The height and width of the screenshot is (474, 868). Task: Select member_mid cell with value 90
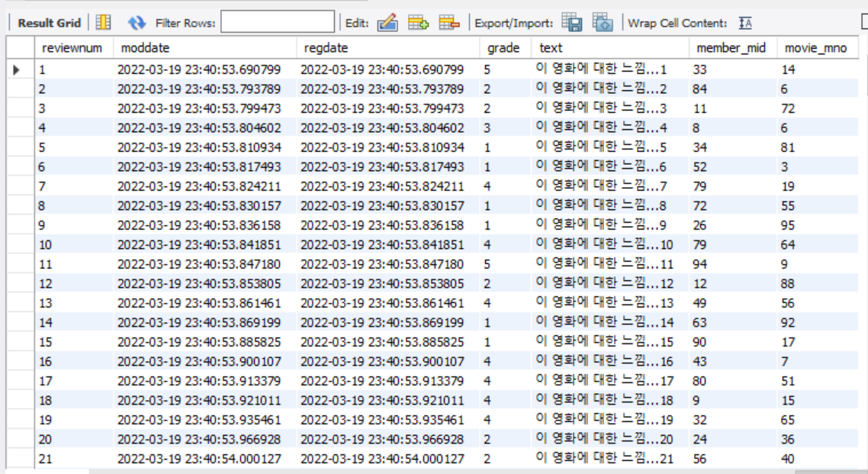pyautogui.click(x=733, y=342)
